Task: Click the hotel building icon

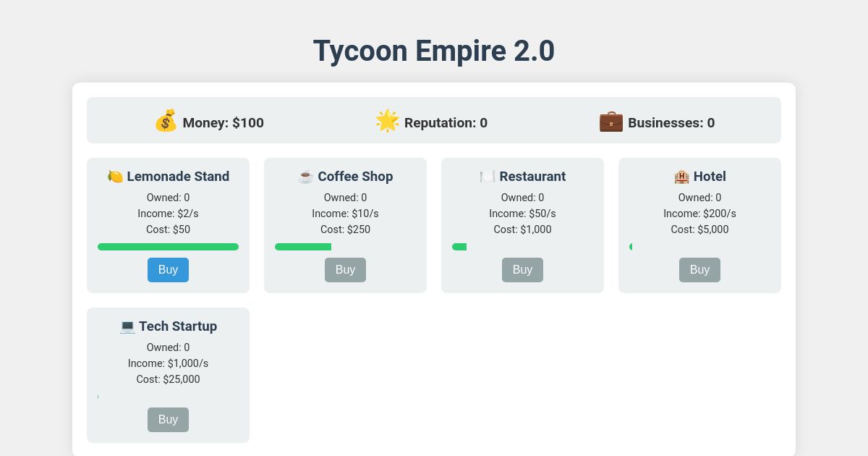Action: point(681,176)
